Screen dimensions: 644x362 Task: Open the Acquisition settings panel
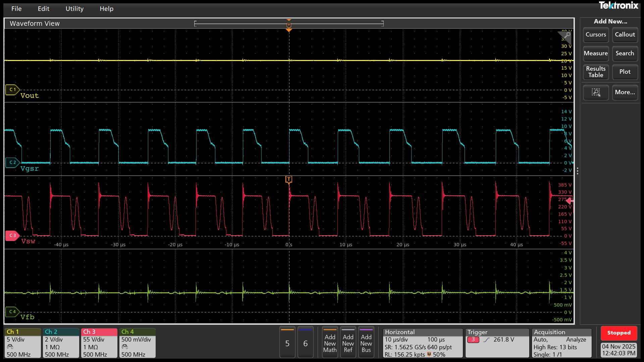click(562, 343)
